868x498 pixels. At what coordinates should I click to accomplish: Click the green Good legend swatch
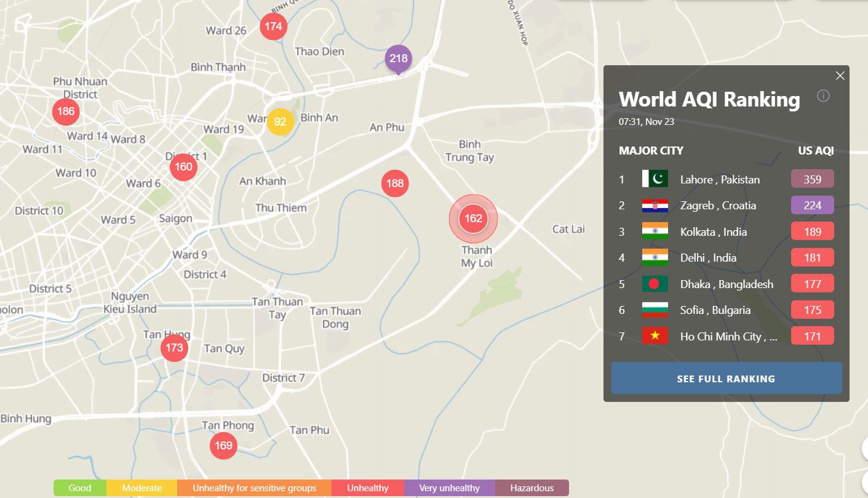coord(79,488)
